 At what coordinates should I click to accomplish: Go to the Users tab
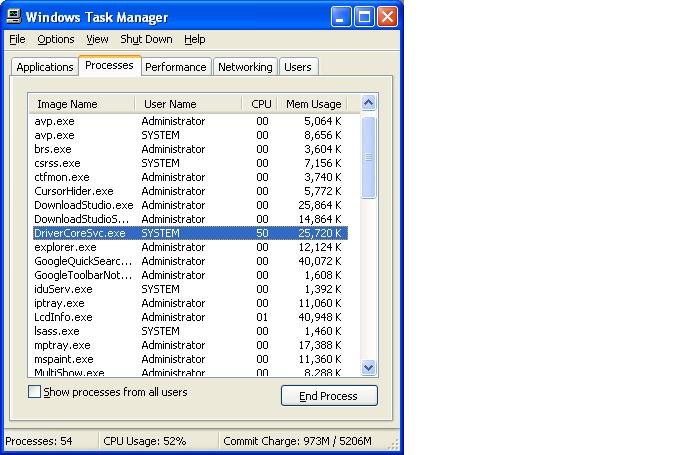[298, 67]
